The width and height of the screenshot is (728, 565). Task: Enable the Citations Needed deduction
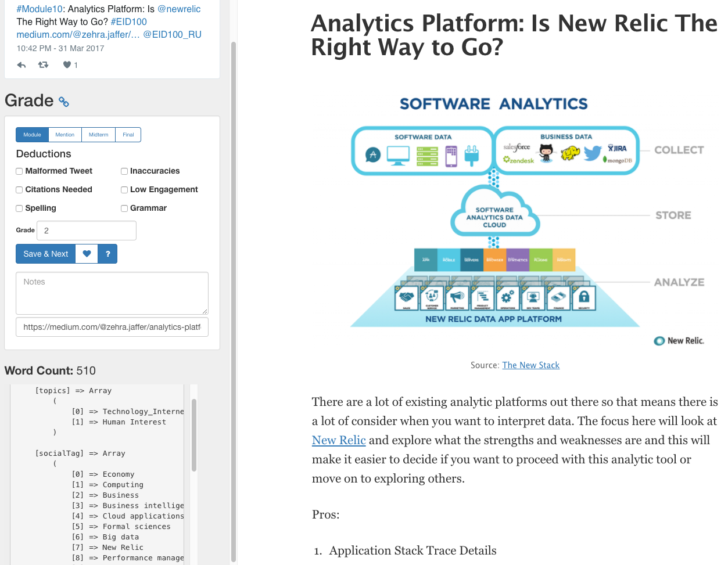tap(19, 190)
